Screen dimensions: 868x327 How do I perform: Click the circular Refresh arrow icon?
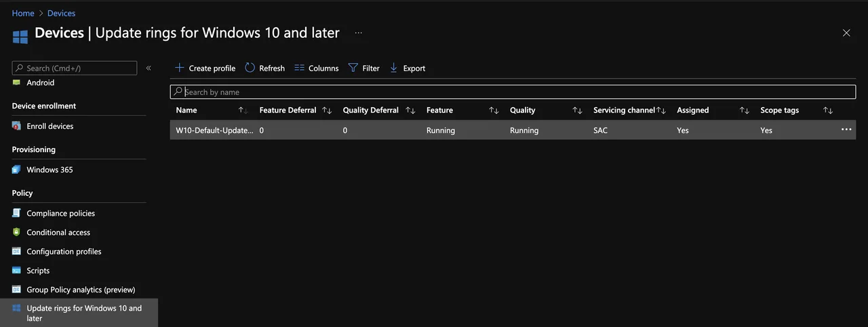tap(250, 68)
